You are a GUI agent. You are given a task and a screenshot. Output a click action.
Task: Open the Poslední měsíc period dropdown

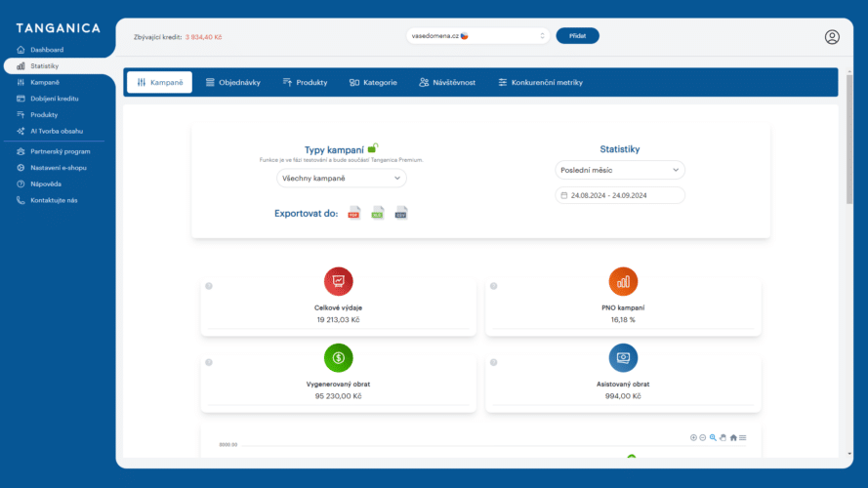point(620,170)
